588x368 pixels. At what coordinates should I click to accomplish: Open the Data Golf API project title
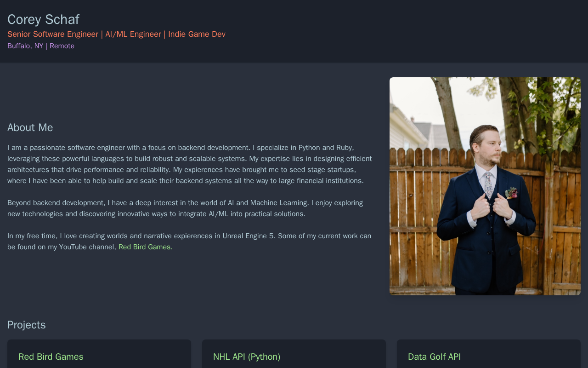(434, 356)
